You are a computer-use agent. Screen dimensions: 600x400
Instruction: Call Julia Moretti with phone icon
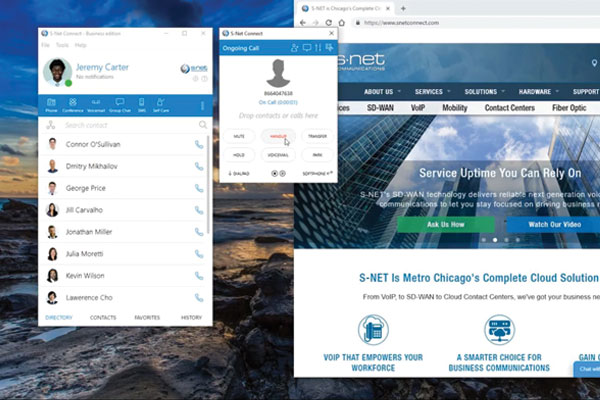[199, 254]
